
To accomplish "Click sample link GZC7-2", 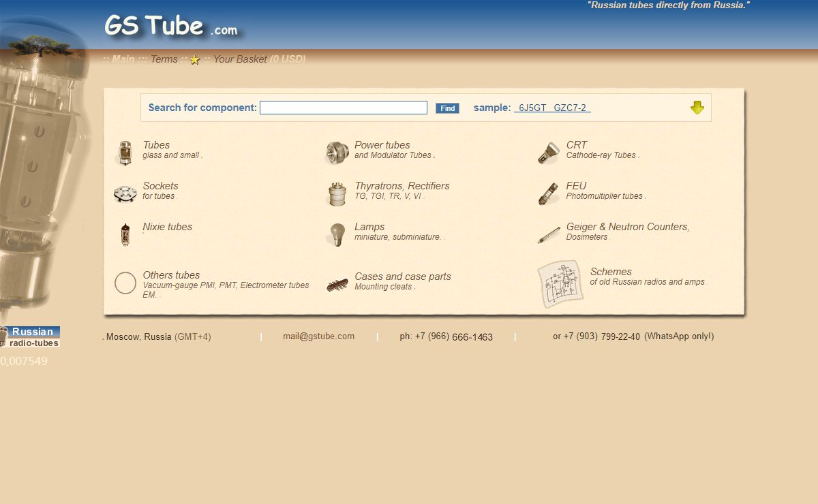I will tap(570, 108).
